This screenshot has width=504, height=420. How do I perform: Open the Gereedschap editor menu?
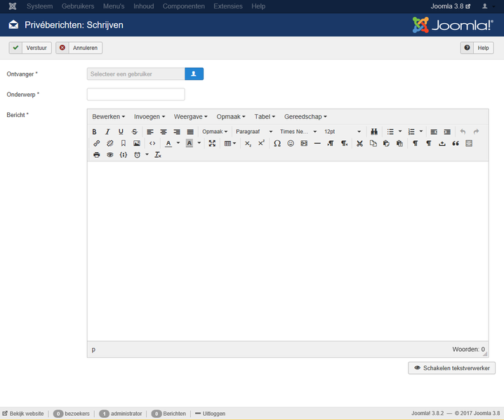[x=305, y=116]
